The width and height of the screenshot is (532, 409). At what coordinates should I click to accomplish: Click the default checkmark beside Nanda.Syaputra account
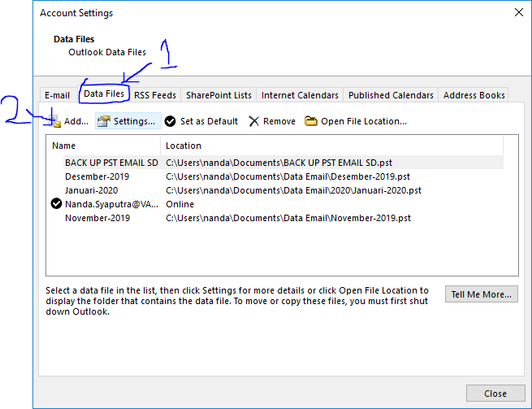pos(56,204)
